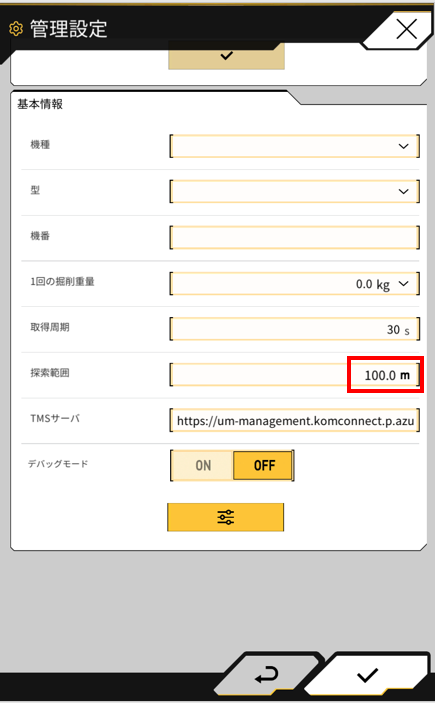The width and height of the screenshot is (435, 703).
Task: Click the upper tan checkmark button
Action: [x=226, y=56]
